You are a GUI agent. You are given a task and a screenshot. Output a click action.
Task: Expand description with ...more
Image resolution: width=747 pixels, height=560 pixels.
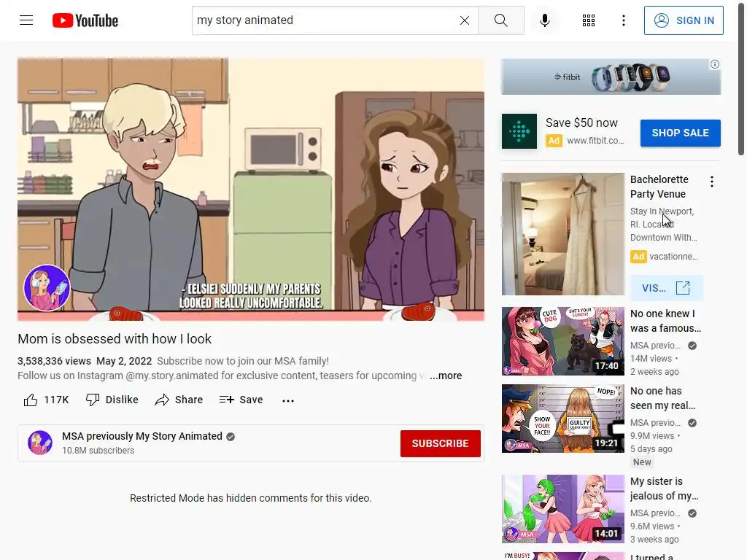click(446, 376)
